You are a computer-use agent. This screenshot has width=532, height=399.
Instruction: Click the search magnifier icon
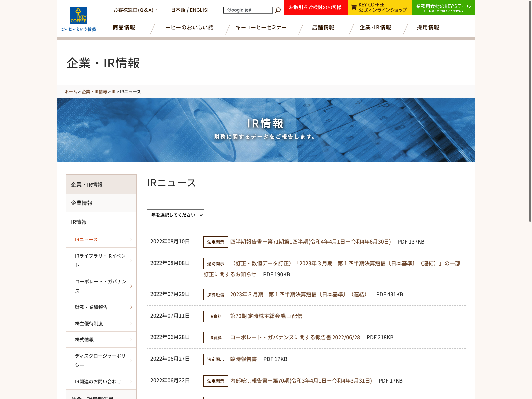pos(278,10)
